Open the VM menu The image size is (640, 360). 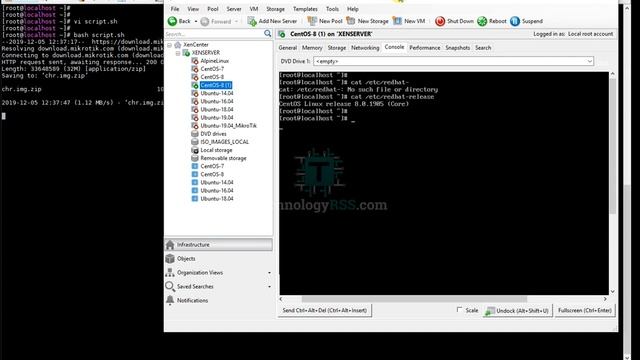click(254, 9)
